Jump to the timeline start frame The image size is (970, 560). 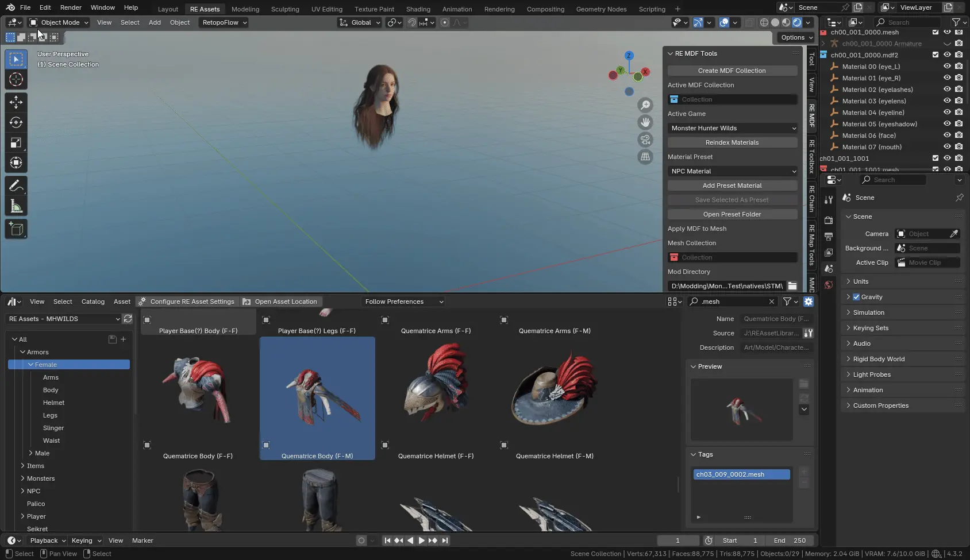[x=387, y=540]
